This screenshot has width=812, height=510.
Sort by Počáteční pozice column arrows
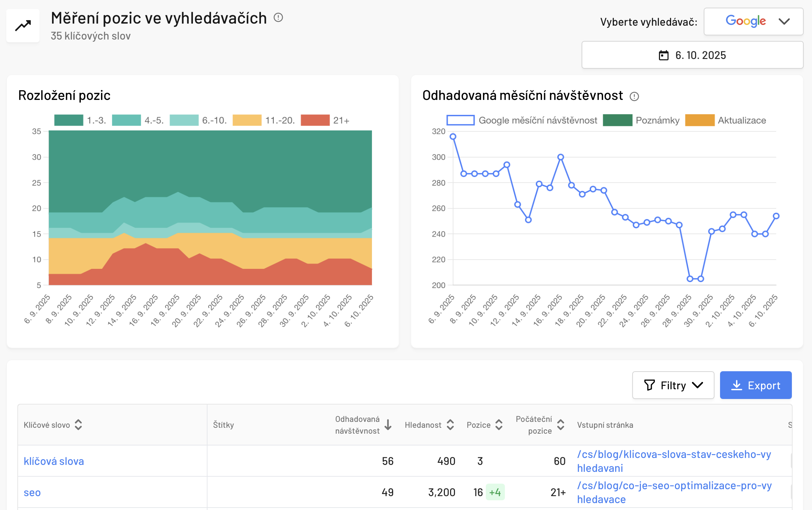click(560, 425)
